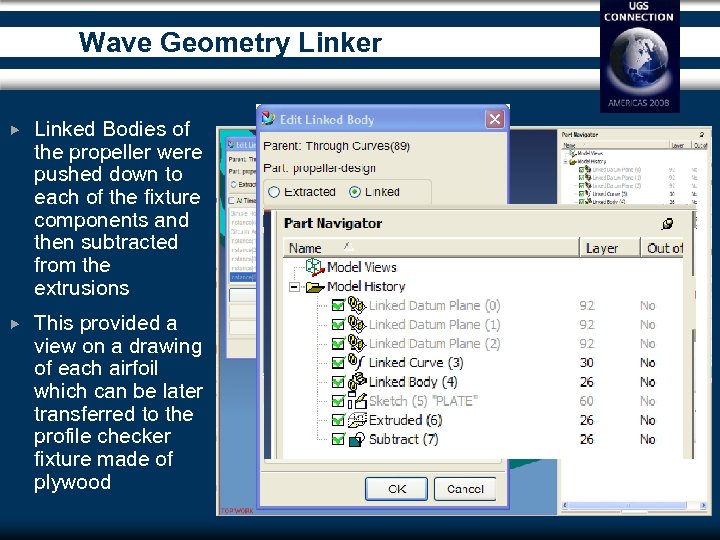
Task: Click the background Part Navigator pin icon
Action: [702, 135]
